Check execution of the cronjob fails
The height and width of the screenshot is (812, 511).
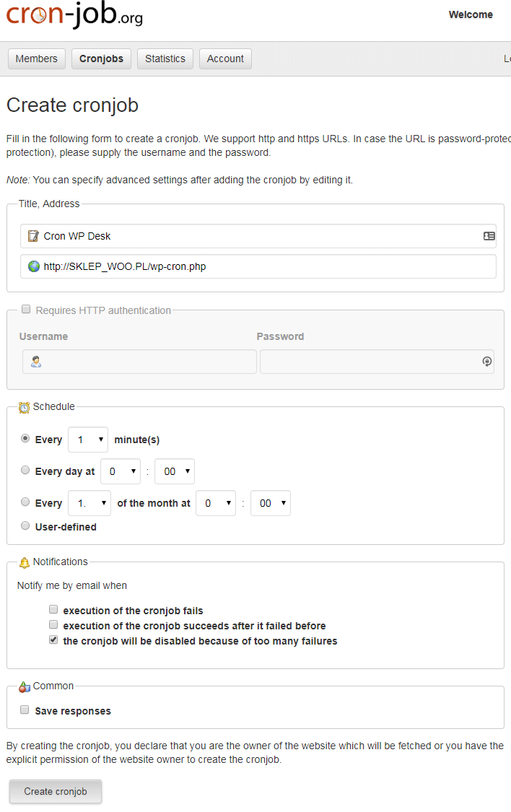point(53,609)
